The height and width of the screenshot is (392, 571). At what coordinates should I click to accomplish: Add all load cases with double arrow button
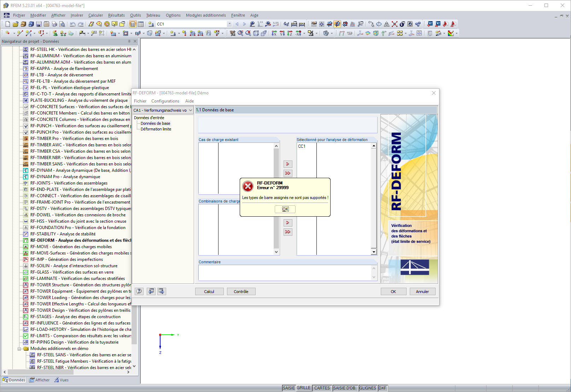point(288,173)
